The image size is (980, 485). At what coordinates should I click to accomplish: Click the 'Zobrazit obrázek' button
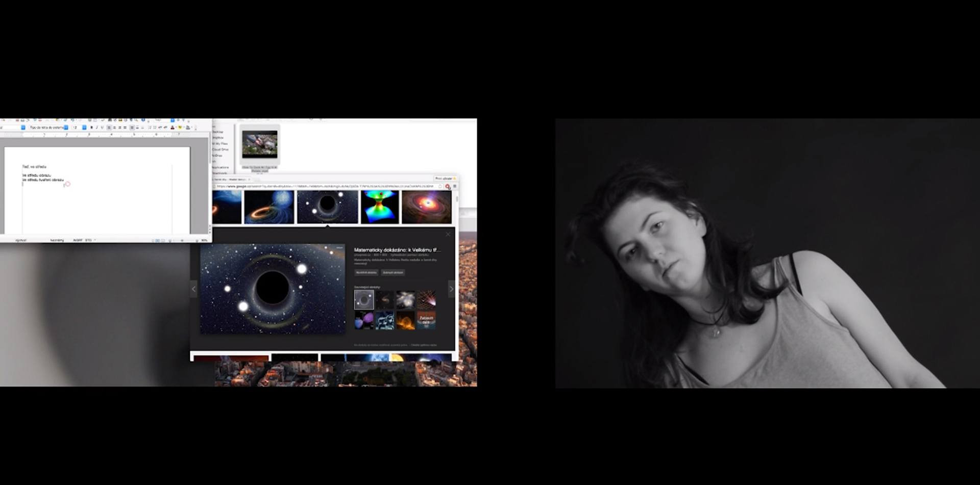[x=393, y=272]
